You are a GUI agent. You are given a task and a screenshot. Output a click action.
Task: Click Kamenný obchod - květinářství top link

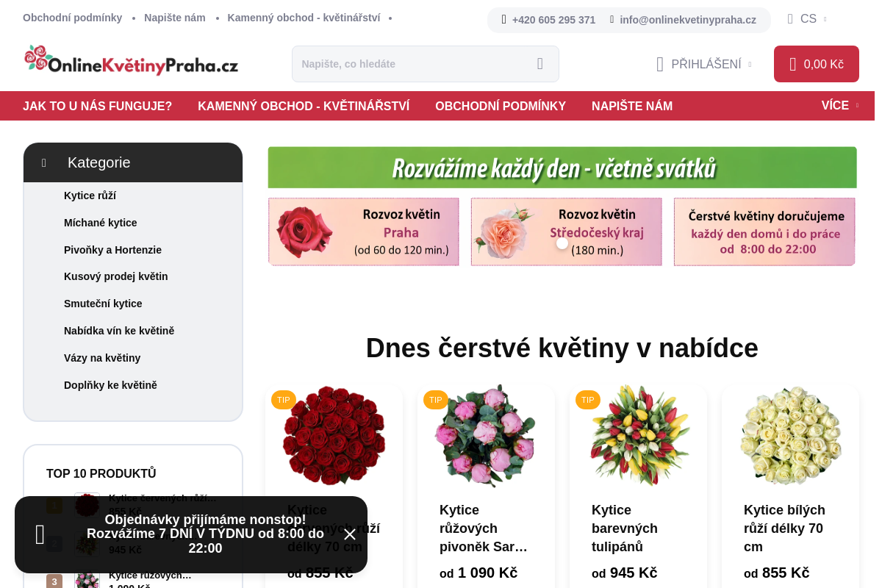[304, 18]
